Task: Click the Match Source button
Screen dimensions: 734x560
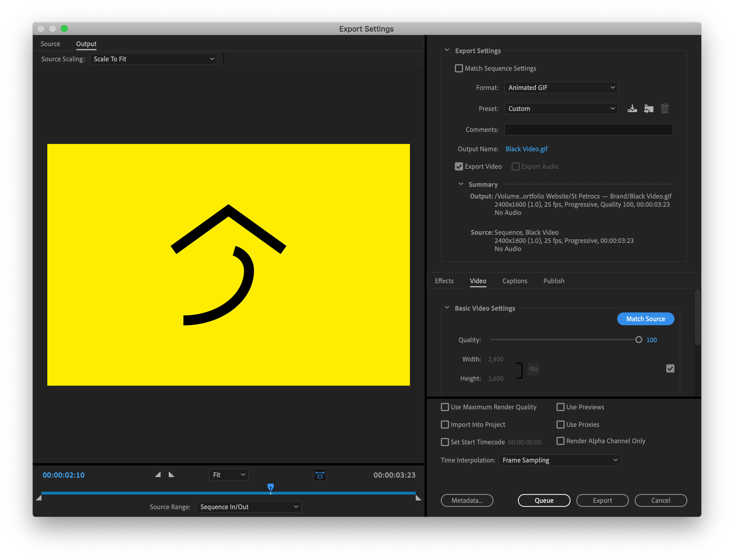Action: point(645,319)
